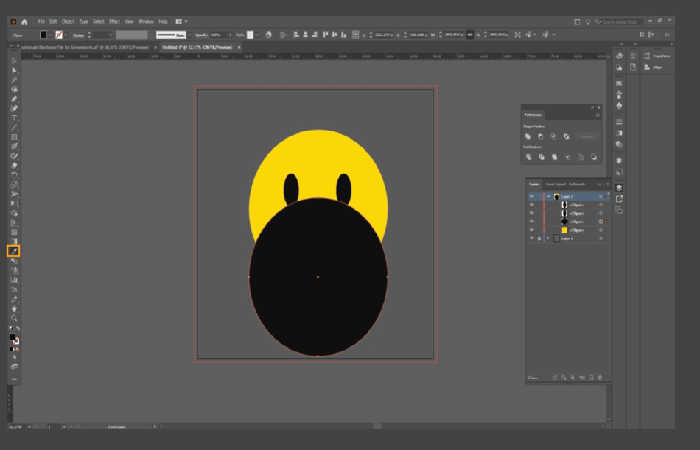Open the brush definition Basic dropdown
Image resolution: width=700 pixels, height=450 pixels.
pos(190,35)
